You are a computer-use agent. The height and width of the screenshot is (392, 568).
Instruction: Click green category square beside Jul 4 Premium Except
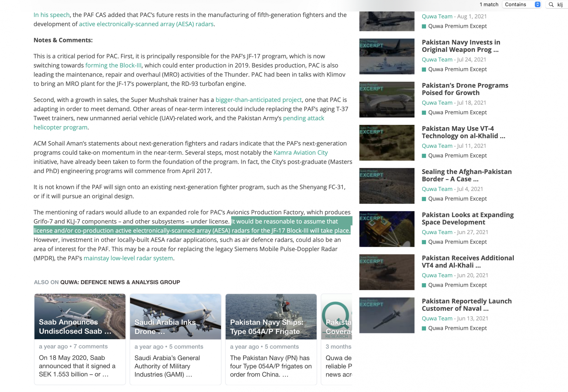pos(424,199)
